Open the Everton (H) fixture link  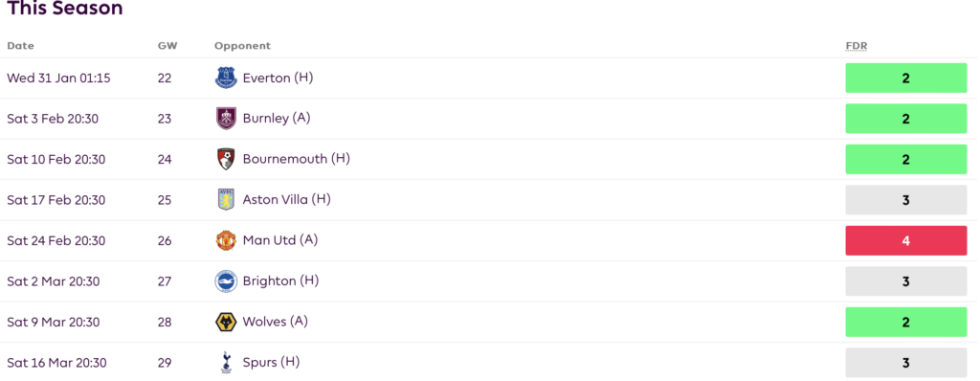coord(278,78)
